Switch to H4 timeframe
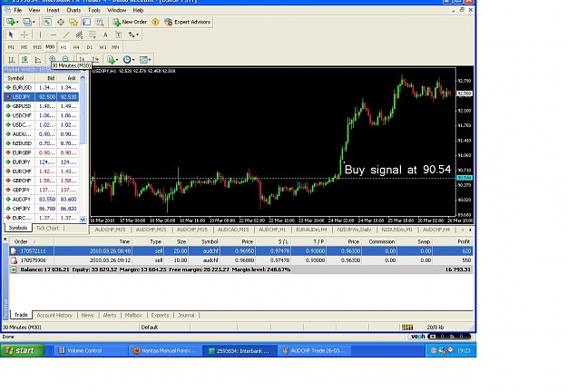Image resolution: width=567 pixels, height=392 pixels. tap(76, 47)
